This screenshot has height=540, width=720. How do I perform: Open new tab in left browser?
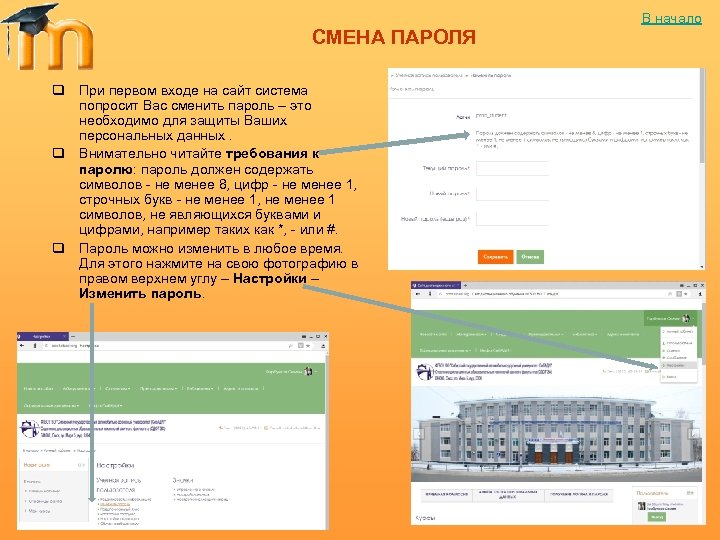73,337
